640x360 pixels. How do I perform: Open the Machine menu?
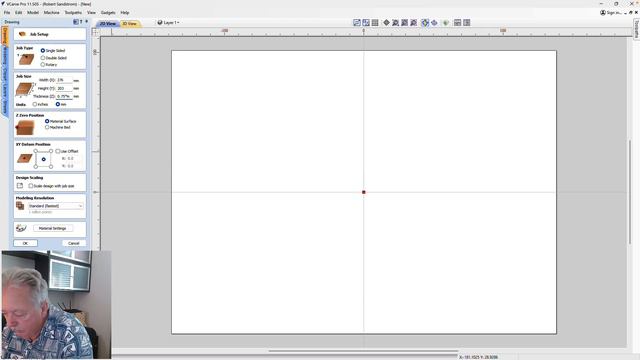point(51,13)
